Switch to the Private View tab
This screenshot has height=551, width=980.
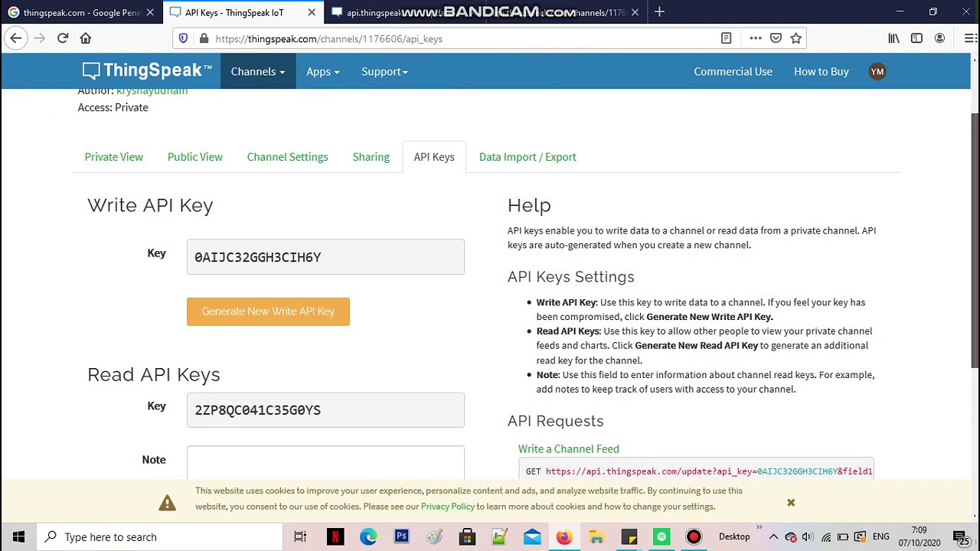[x=113, y=157]
